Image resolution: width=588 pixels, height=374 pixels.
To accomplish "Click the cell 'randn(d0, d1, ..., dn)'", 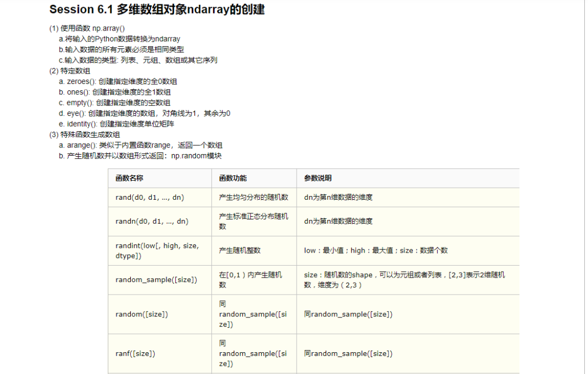I will [160, 222].
